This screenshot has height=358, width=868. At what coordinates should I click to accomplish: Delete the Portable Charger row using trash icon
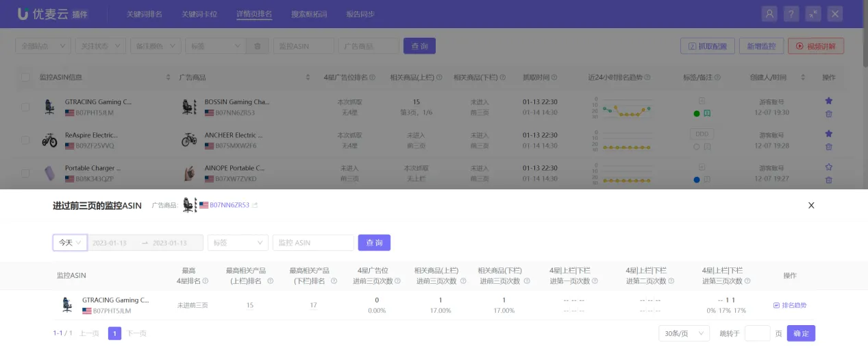tap(828, 180)
